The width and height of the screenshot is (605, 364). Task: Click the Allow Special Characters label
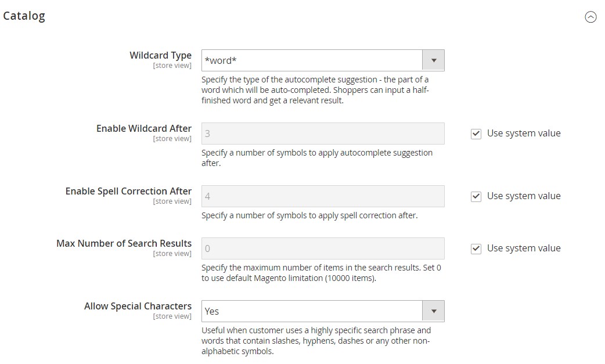(x=138, y=307)
